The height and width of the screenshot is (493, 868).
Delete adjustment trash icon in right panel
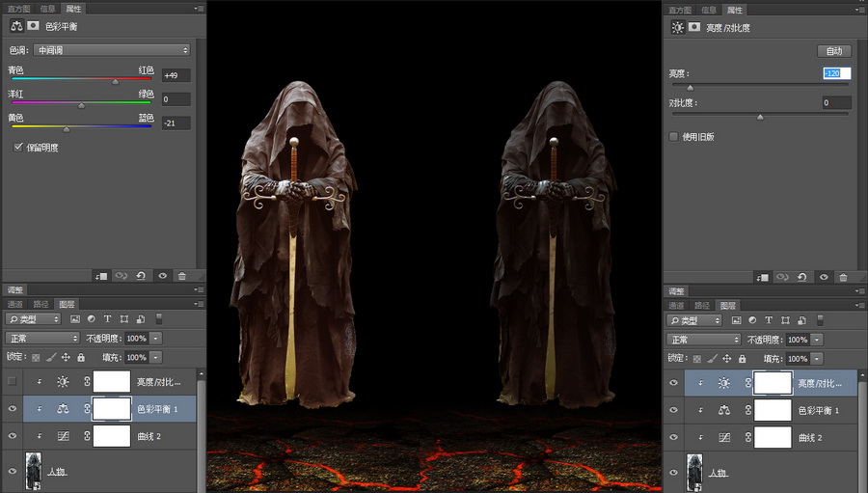click(843, 277)
